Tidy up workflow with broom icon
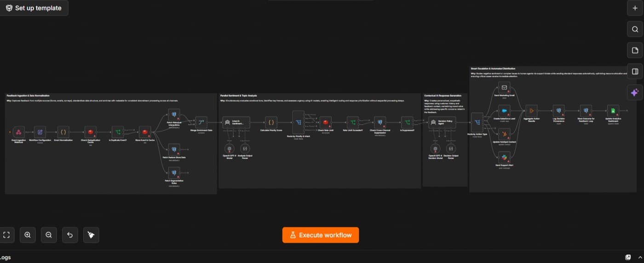 [x=91, y=235]
